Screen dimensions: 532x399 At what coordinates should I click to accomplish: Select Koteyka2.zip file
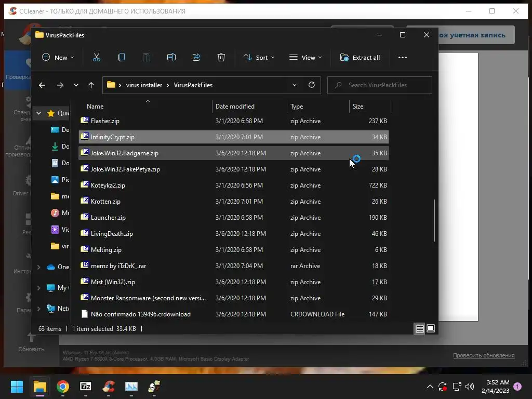coord(233,185)
